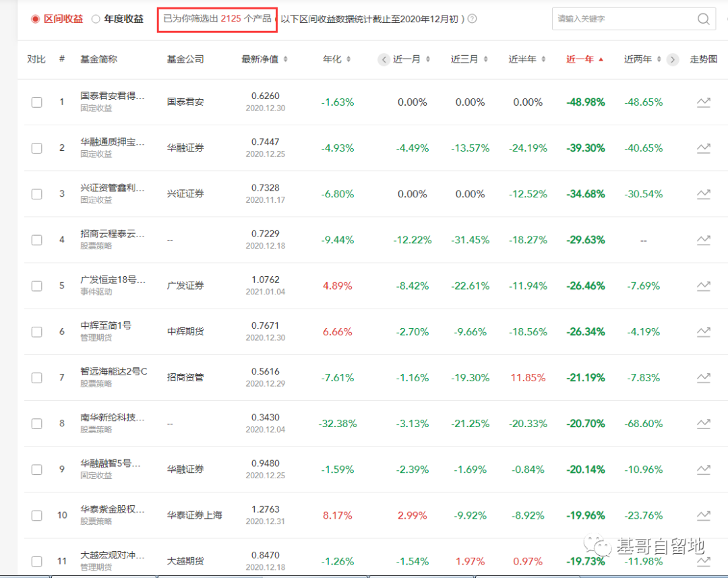This screenshot has width=728, height=578.
Task: Open trend chart for 华泰紫金股权 fund
Action: (x=703, y=515)
